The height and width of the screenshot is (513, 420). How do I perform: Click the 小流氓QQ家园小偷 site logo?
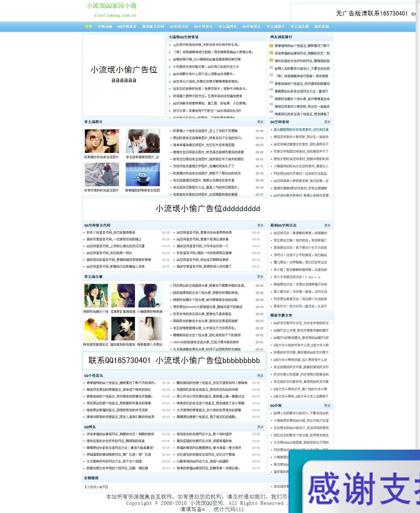click(112, 6)
